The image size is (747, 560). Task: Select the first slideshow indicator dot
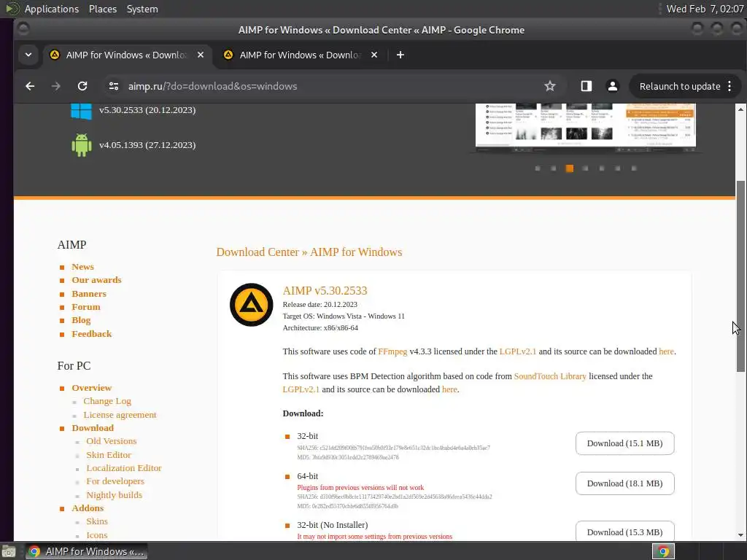coord(538,168)
